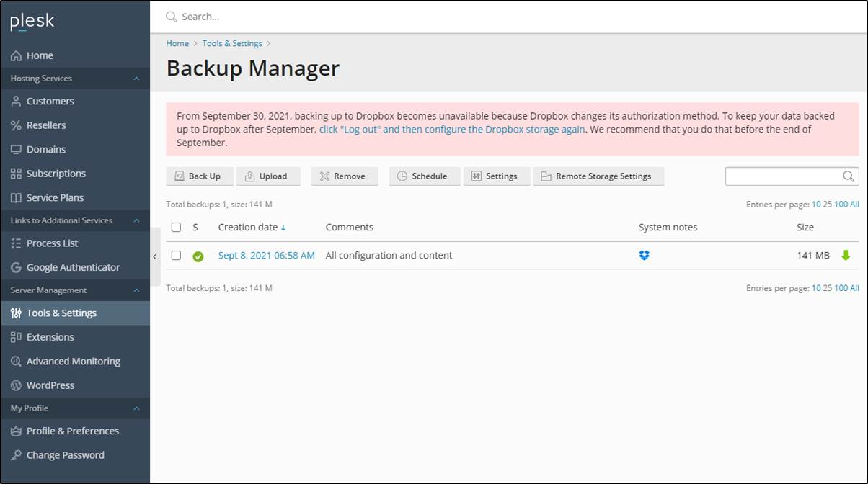Tick the checkbox for Sept 8 backup
The height and width of the screenshot is (484, 868).
(176, 255)
